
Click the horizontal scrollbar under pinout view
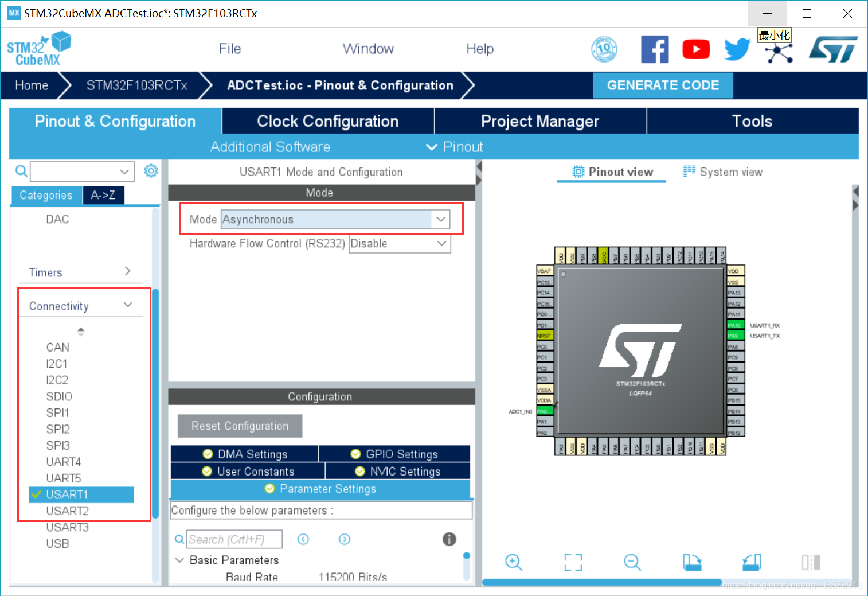[x=602, y=582]
